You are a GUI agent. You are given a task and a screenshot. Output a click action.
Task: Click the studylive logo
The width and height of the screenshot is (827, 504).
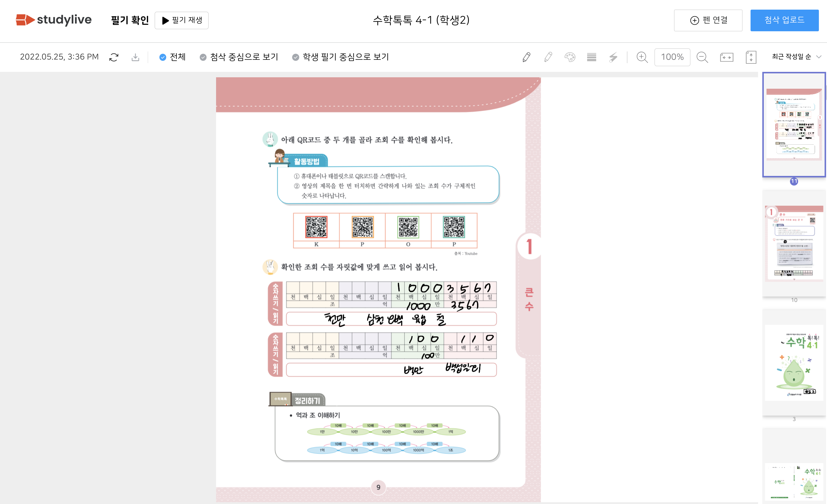(x=53, y=20)
